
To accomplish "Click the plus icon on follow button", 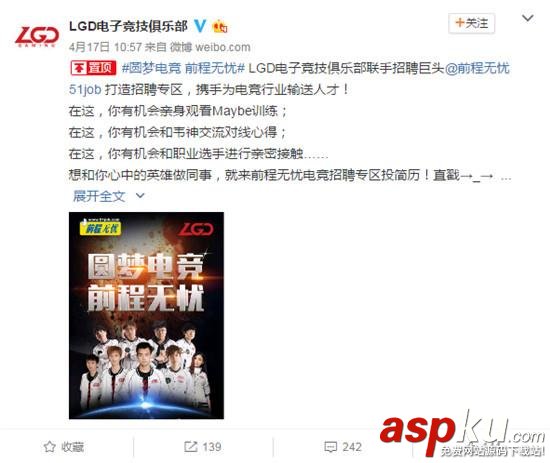I will tap(459, 23).
